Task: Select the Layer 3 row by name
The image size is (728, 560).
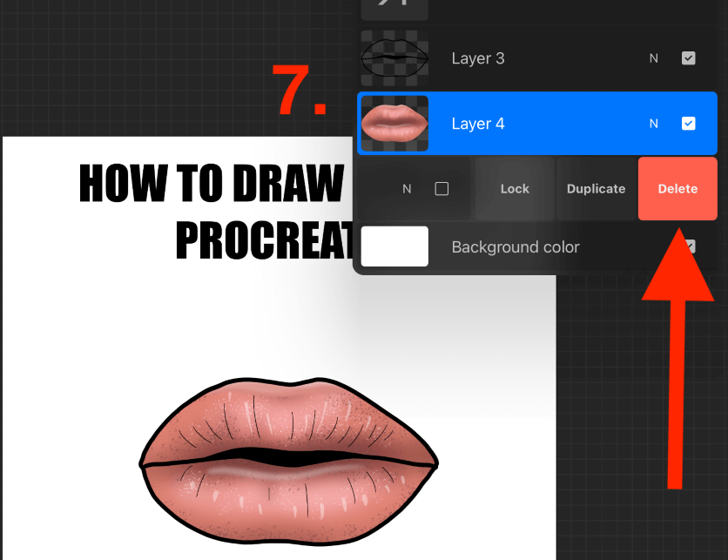Action: coord(478,58)
